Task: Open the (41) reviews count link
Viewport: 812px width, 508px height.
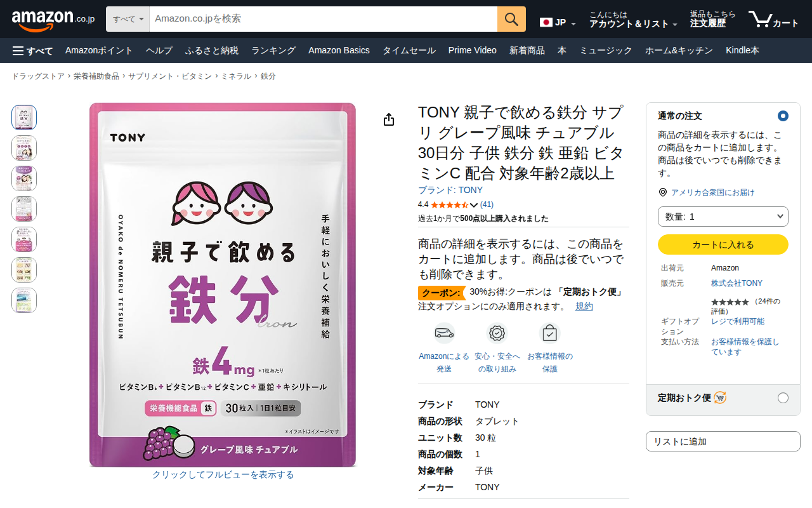Action: (x=487, y=204)
